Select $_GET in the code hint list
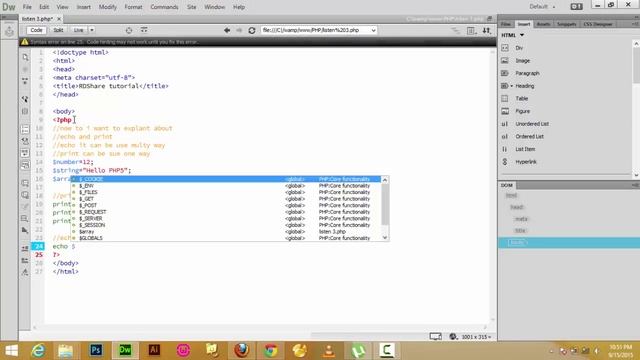Image resolution: width=640 pixels, height=360 pixels. pos(225,199)
